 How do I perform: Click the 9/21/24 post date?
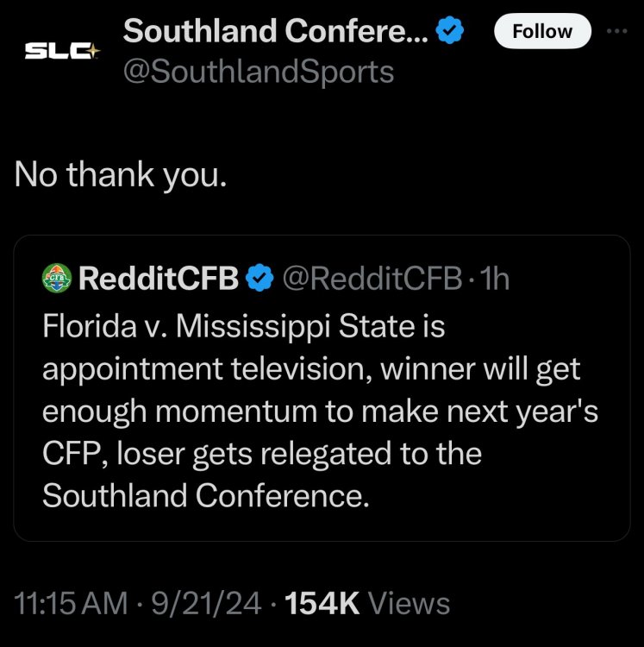[x=206, y=603]
